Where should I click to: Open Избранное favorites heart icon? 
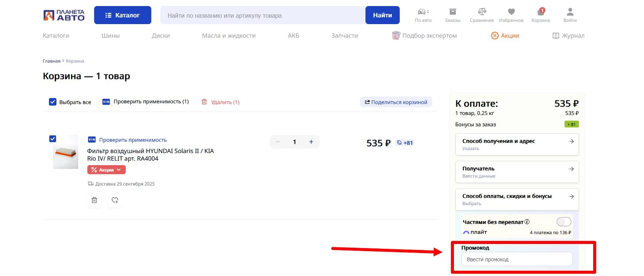click(x=511, y=12)
